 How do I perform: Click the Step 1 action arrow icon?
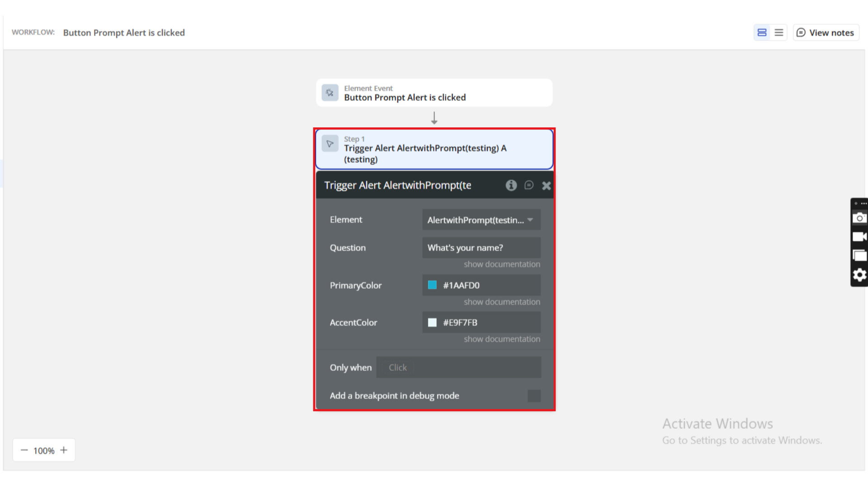(x=330, y=144)
